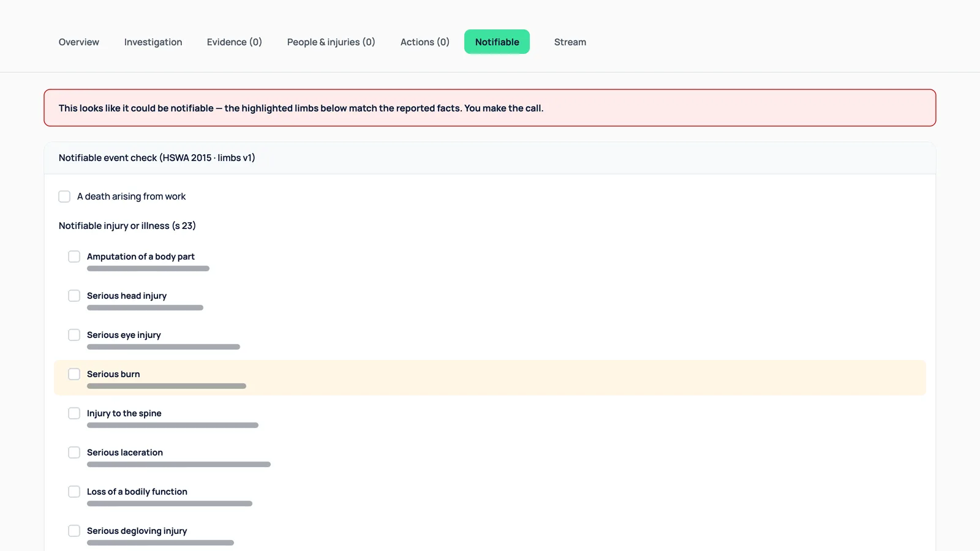Tick the death arising from work checkbox

pos(64,197)
